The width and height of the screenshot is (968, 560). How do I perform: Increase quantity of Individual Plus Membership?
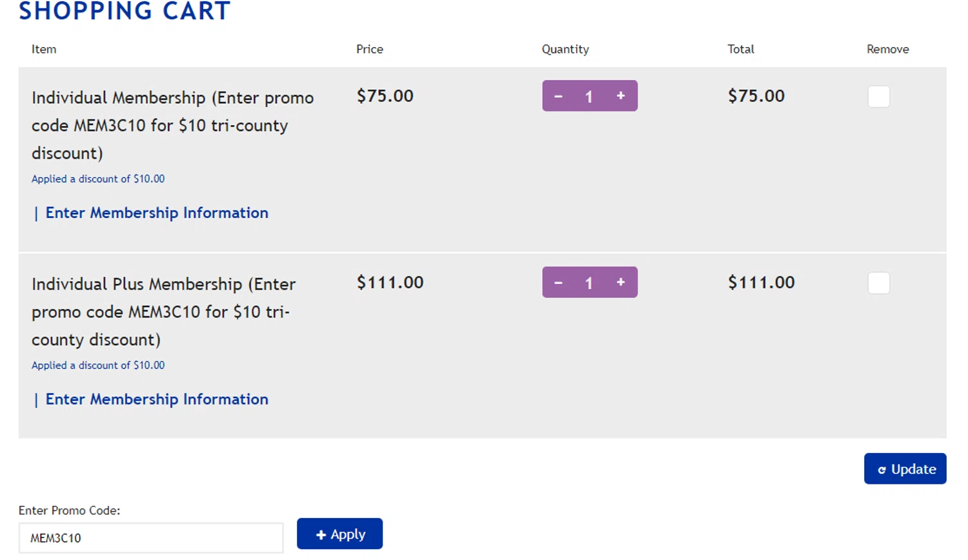pos(621,283)
